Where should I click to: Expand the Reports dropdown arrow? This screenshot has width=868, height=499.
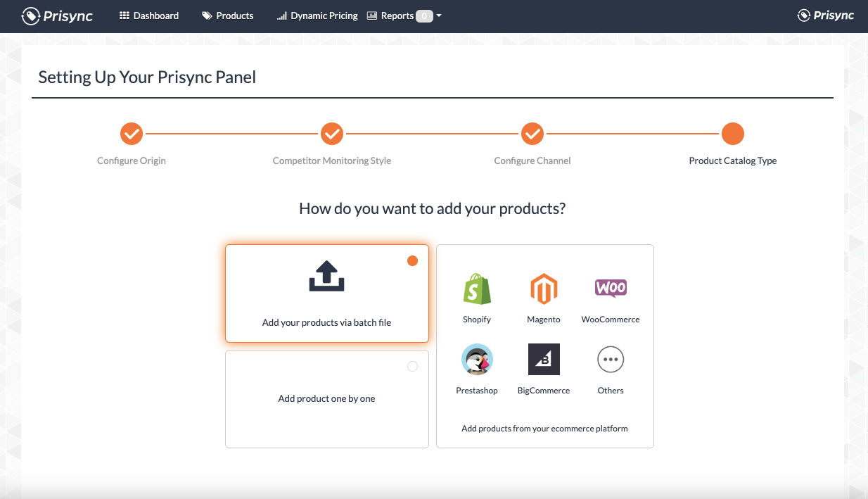pos(439,15)
